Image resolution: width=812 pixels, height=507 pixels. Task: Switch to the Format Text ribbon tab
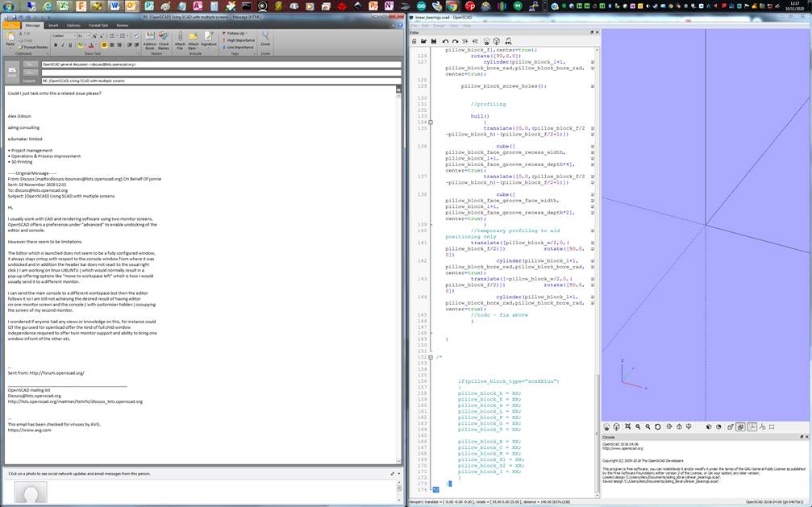pos(98,25)
